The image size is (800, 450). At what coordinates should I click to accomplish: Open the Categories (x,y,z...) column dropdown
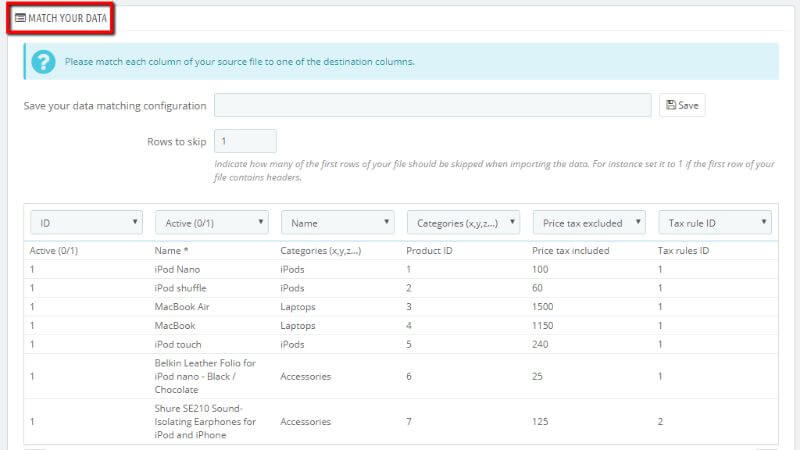tap(463, 222)
